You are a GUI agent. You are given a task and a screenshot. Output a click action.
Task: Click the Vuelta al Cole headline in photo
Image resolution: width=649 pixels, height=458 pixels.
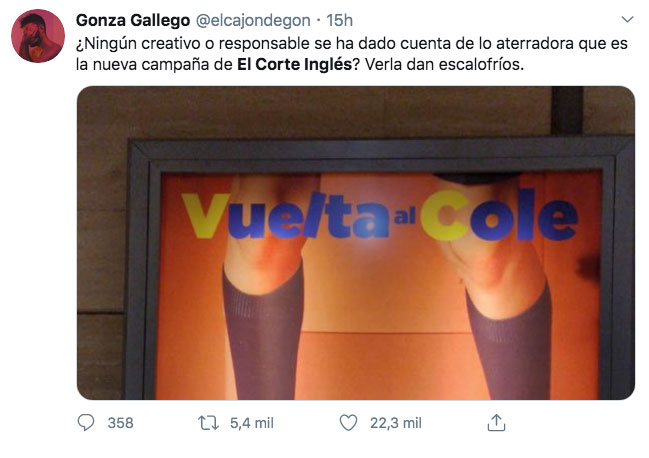[380, 215]
